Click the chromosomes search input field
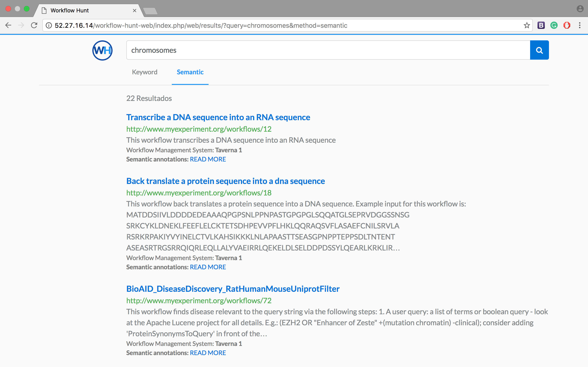The width and height of the screenshot is (588, 367). coord(328,50)
